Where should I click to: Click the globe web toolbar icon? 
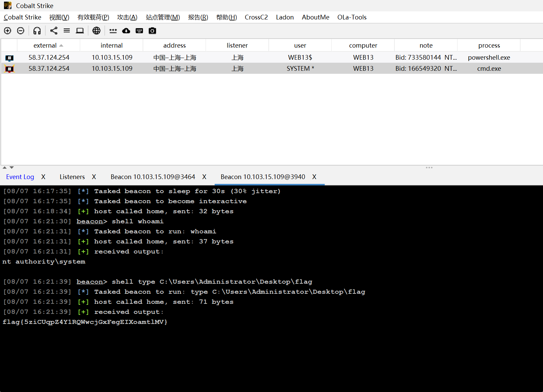96,31
